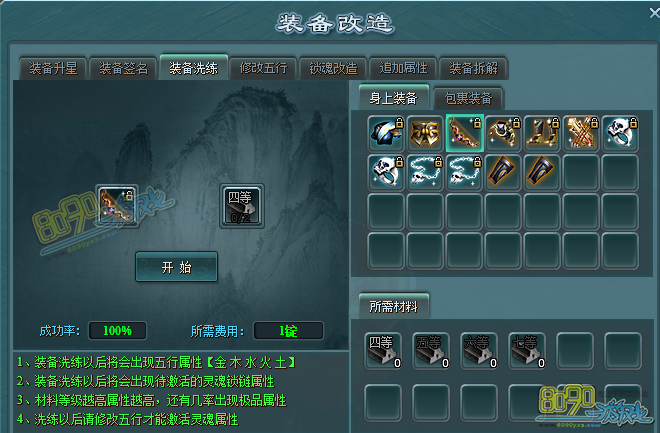Select the highlighted bow weapon icon
660x433 pixels.
(464, 133)
